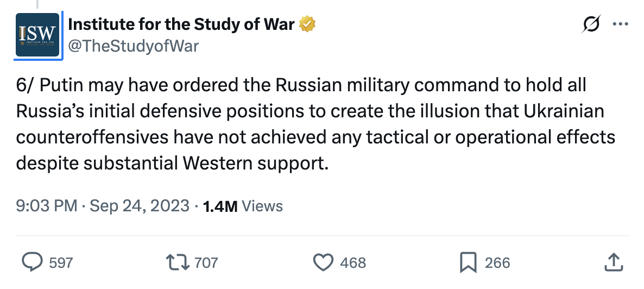The height and width of the screenshot is (289, 644).
Task: Click the Grok slashed-circle icon
Action: click(591, 24)
